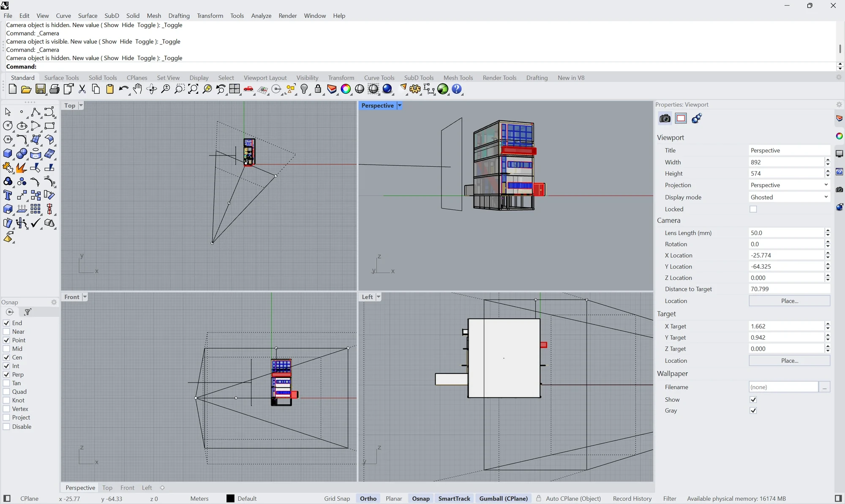This screenshot has width=845, height=504.
Task: Select the Box solid tool
Action: click(8, 154)
